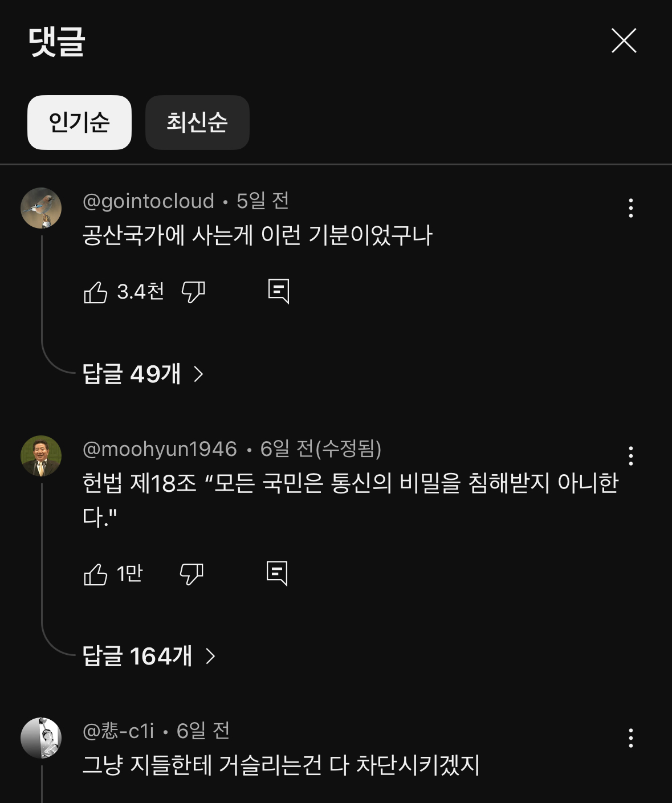Like the @moohyun1946 comment

click(96, 574)
